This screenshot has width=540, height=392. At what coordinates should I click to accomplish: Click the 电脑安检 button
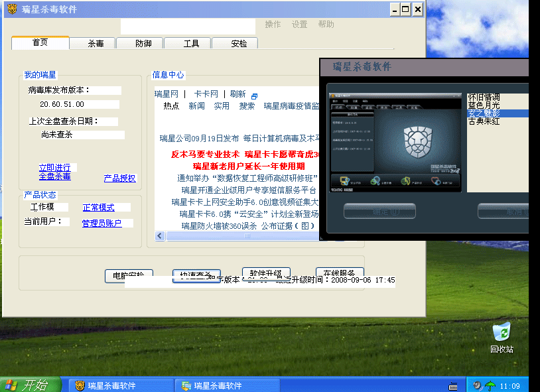[129, 277]
